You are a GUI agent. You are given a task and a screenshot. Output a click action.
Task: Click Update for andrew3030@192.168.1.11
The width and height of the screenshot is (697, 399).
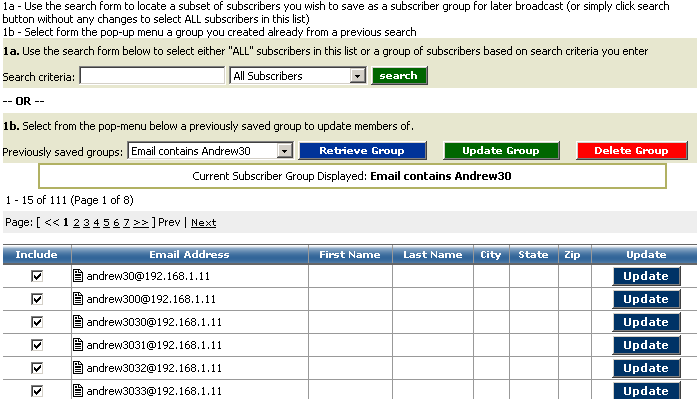tap(646, 322)
